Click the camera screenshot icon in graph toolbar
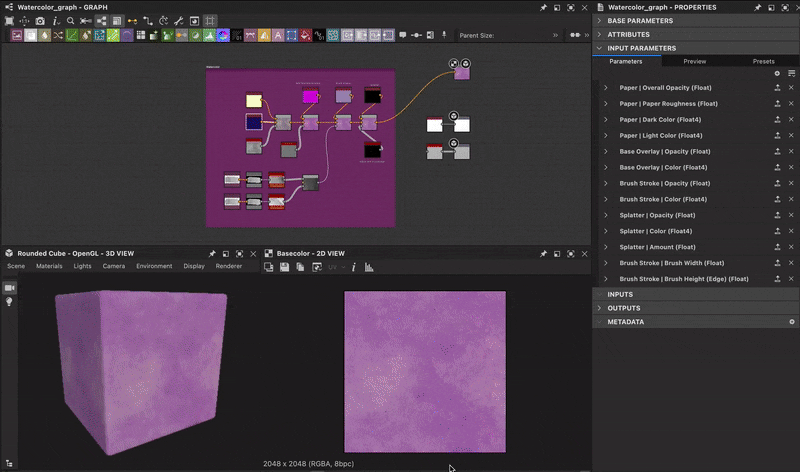The image size is (800, 472). (x=40, y=20)
